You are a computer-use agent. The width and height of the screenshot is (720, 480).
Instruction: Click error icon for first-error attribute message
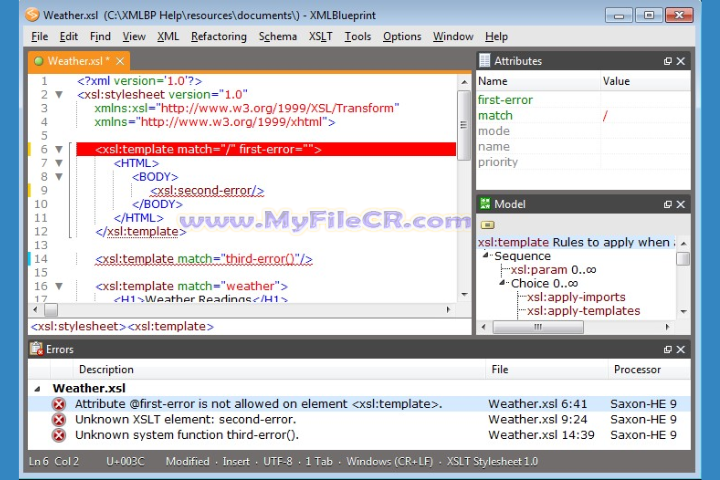(x=59, y=404)
